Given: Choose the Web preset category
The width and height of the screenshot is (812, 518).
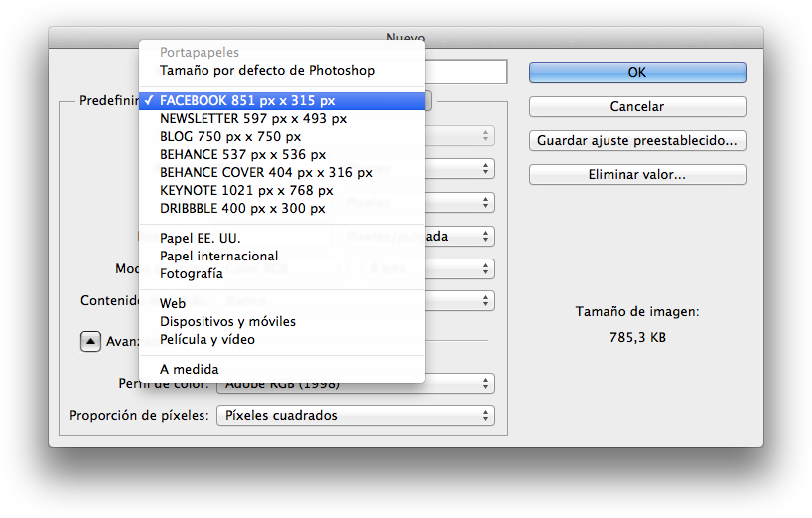Looking at the screenshot, I should click(281, 303).
